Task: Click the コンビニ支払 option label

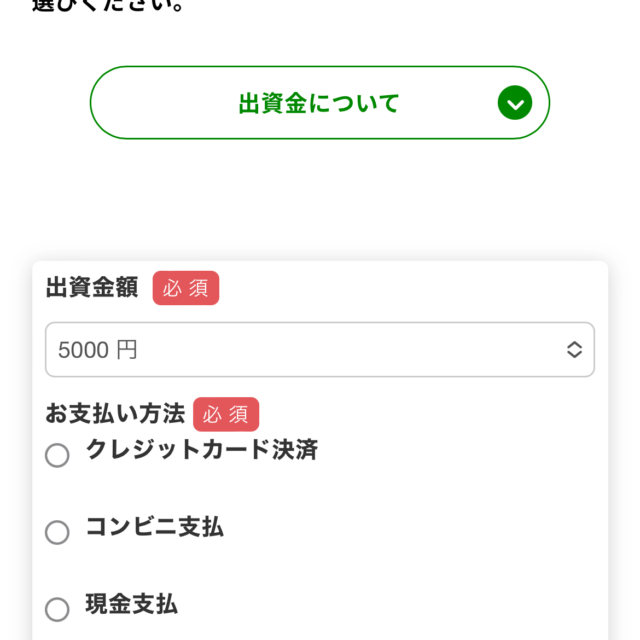Action: (155, 527)
